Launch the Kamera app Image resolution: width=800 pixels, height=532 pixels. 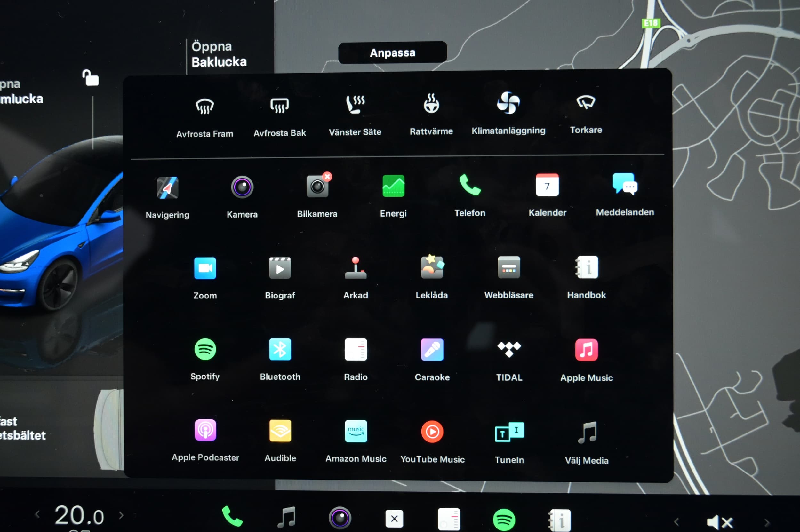[x=242, y=197]
